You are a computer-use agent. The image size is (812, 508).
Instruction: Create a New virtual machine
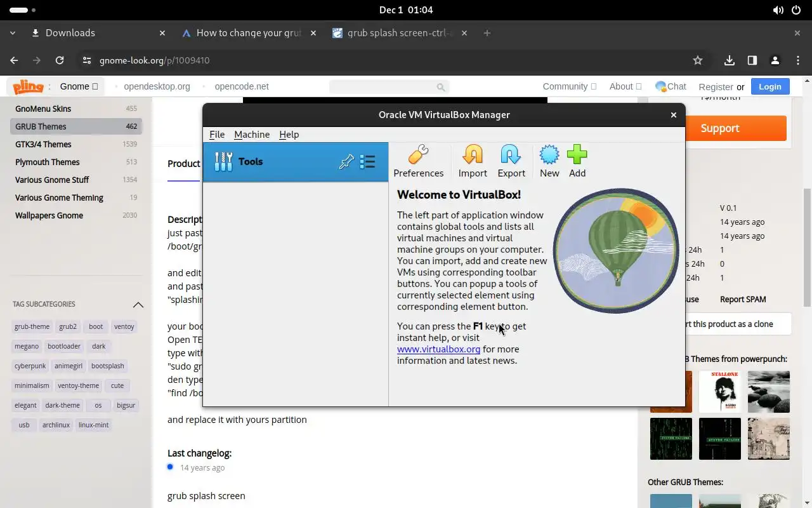pyautogui.click(x=549, y=161)
